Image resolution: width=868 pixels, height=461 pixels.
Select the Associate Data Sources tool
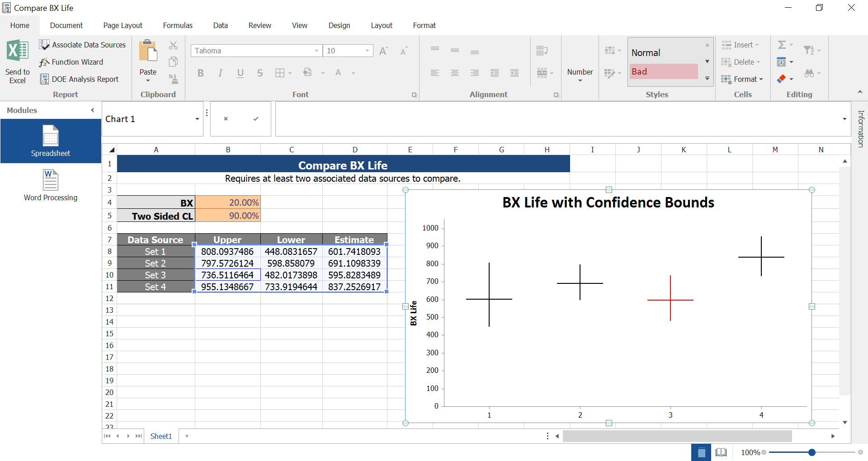tap(83, 44)
